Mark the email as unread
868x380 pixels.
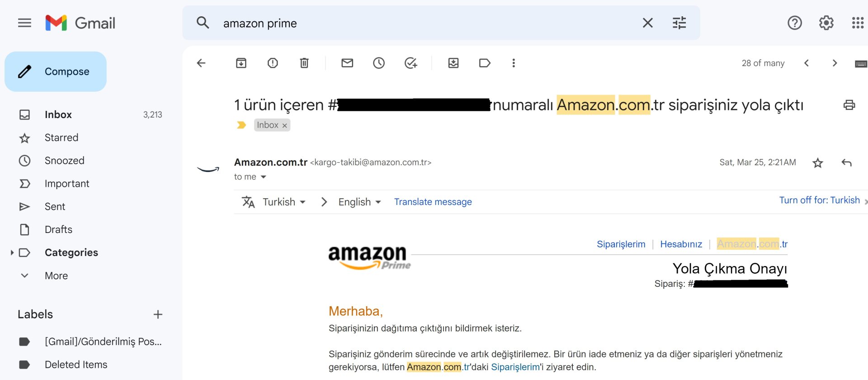click(x=347, y=63)
